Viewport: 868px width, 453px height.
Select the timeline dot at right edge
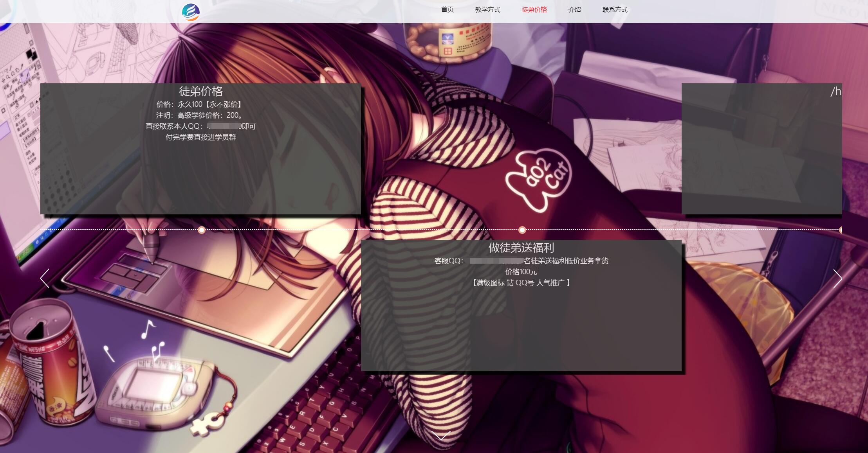click(840, 230)
